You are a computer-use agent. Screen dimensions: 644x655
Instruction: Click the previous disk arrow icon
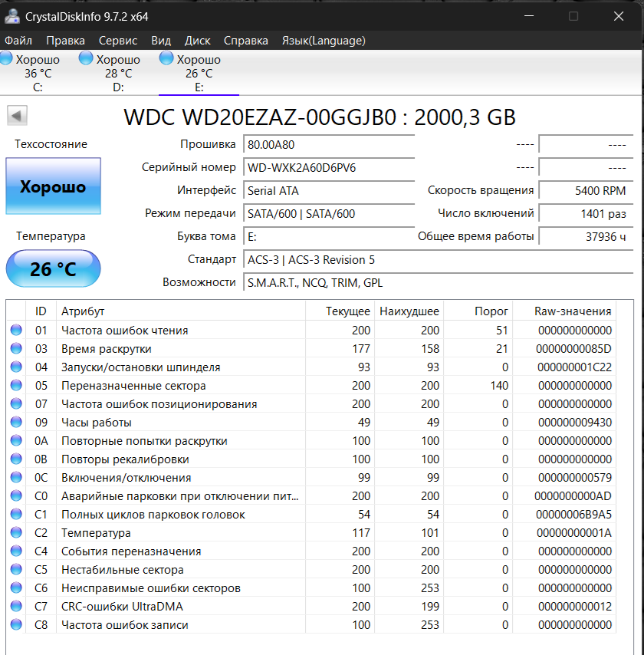click(18, 116)
